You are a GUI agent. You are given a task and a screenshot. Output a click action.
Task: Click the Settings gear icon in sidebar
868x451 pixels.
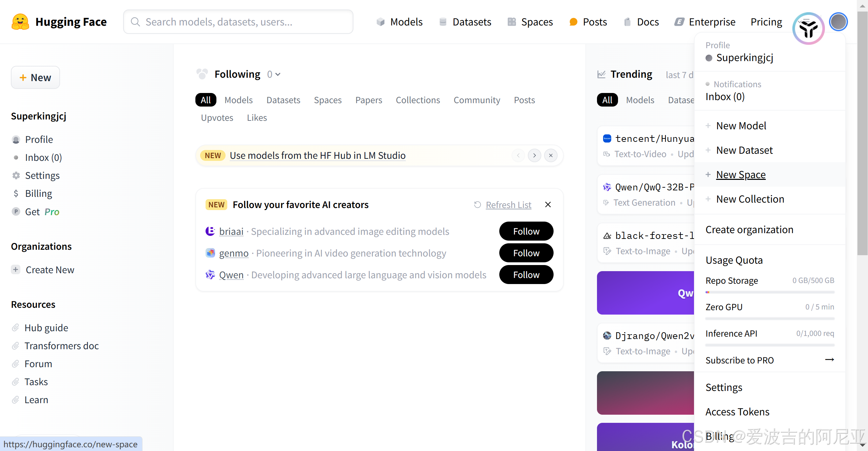(16, 175)
